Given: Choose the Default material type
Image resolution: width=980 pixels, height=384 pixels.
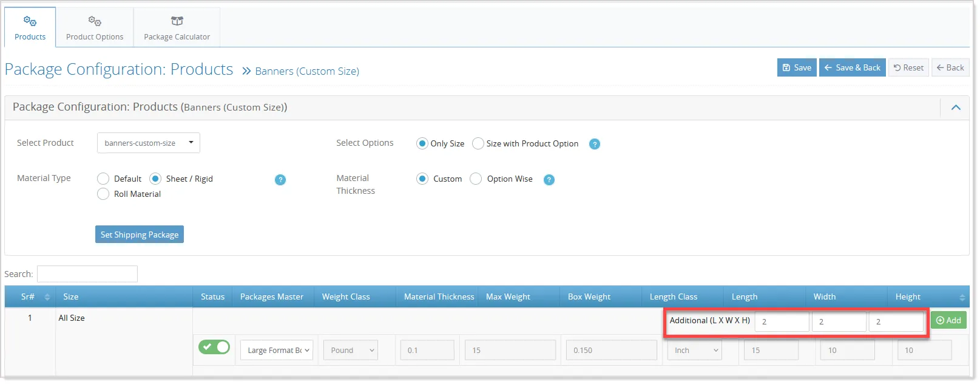Looking at the screenshot, I should pyautogui.click(x=103, y=179).
